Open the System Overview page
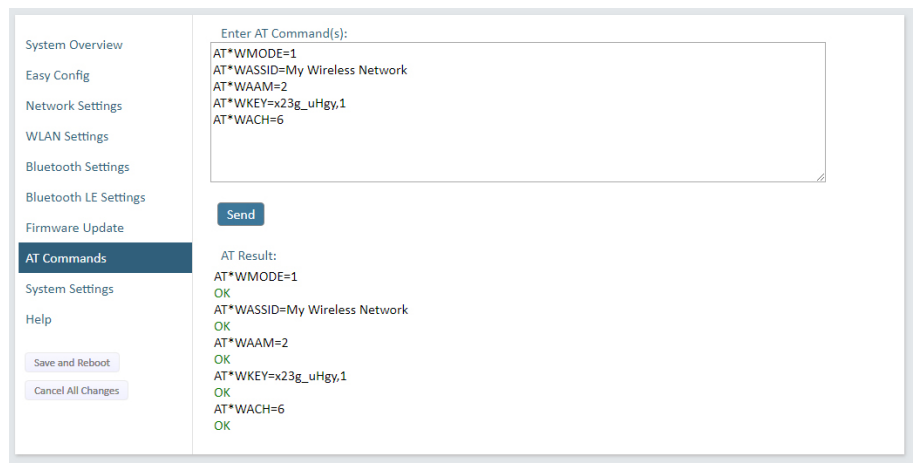This screenshot has width=921, height=471. pos(74,45)
